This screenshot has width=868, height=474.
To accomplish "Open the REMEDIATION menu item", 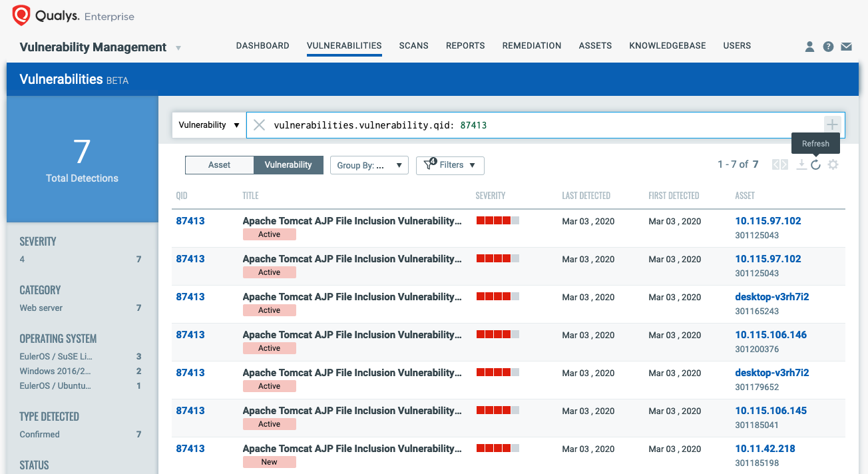I will (532, 45).
